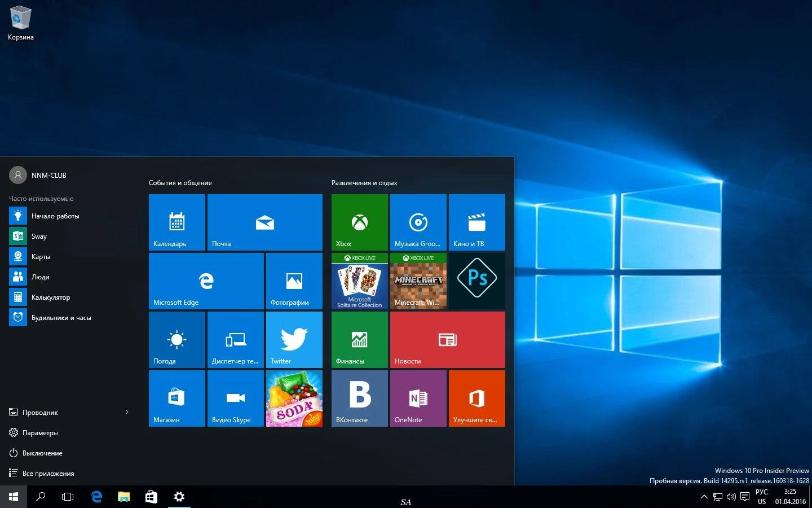812x508 pixels.
Task: Select the Recycle Bin (Корзина) desktop icon
Action: point(21,23)
